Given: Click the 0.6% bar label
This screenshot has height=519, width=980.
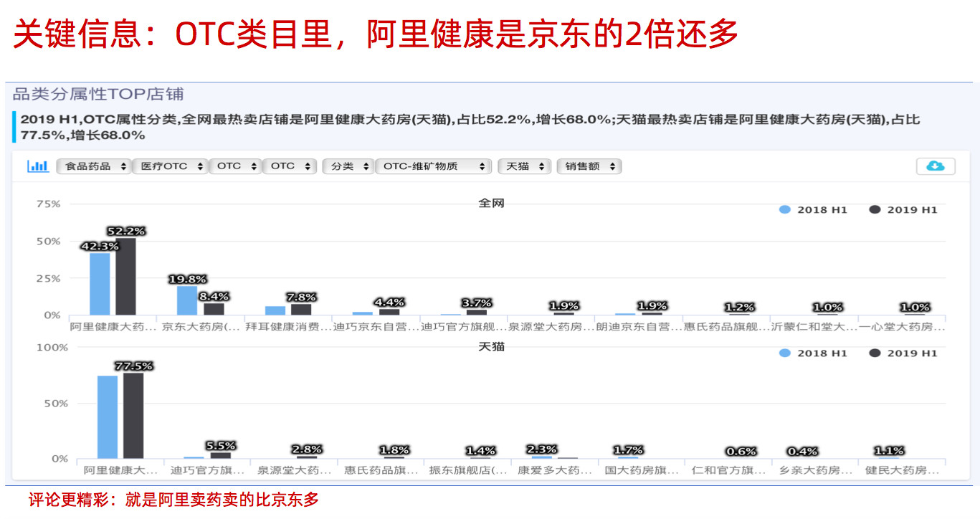Looking at the screenshot, I should coord(741,452).
